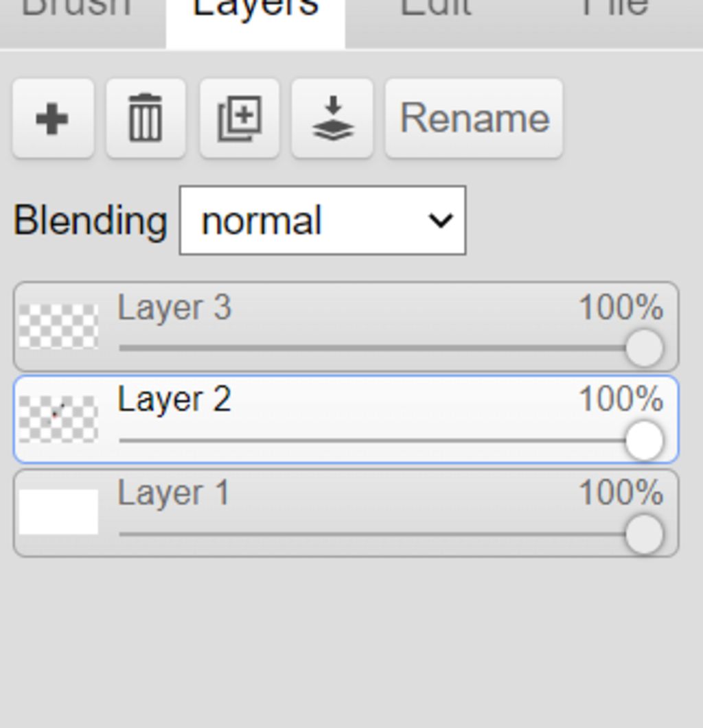703x728 pixels.
Task: Open the Edit tab
Action: point(435,8)
